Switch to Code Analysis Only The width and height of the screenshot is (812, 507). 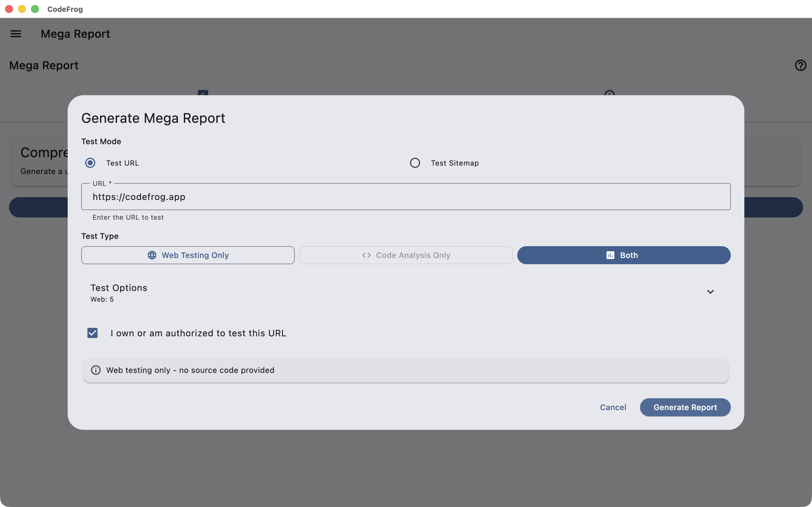(x=405, y=255)
